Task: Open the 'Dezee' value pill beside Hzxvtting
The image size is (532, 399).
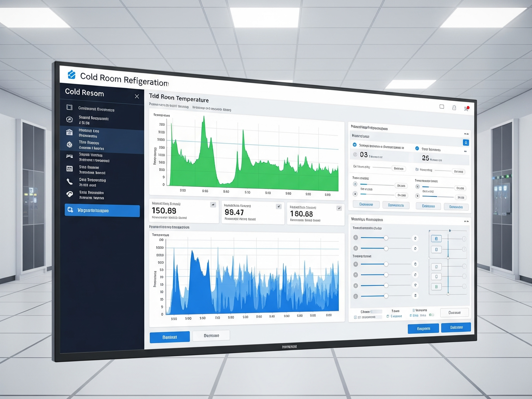Action: (x=458, y=172)
